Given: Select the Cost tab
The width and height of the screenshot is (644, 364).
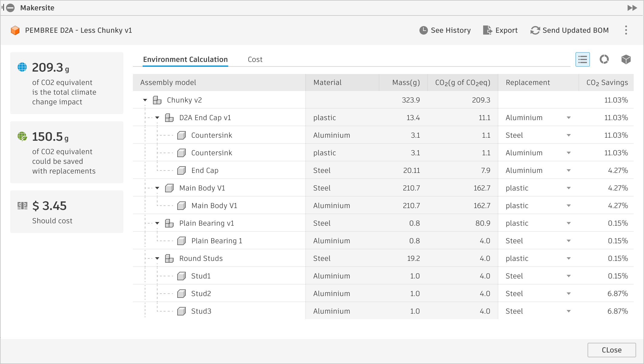Looking at the screenshot, I should (x=255, y=59).
